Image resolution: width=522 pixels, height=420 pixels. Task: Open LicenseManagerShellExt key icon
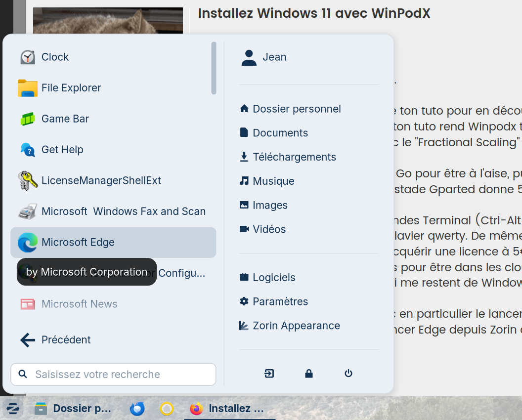click(28, 181)
